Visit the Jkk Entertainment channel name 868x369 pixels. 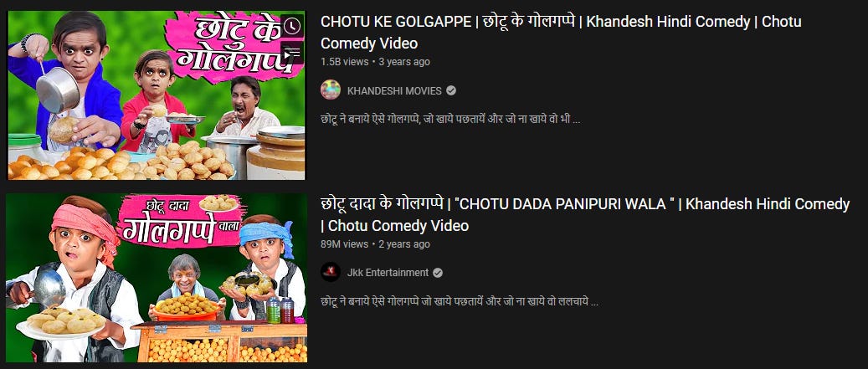click(388, 273)
